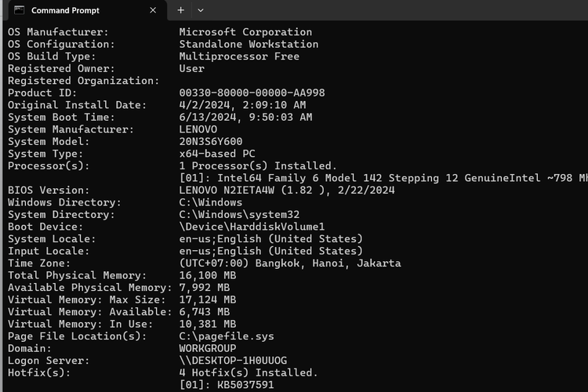Expand the new tab profile dropdown
The width and height of the screenshot is (588, 392).
click(x=201, y=10)
